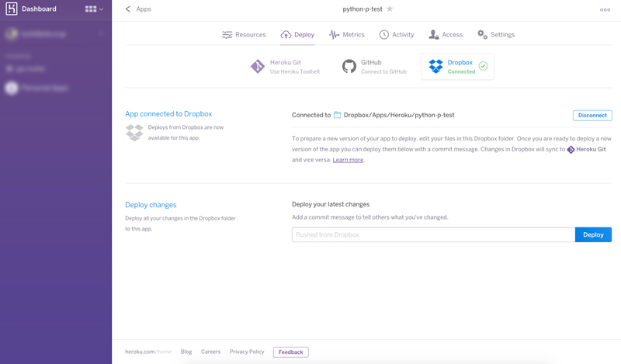Click the Apps breadcrumb link

pos(144,9)
